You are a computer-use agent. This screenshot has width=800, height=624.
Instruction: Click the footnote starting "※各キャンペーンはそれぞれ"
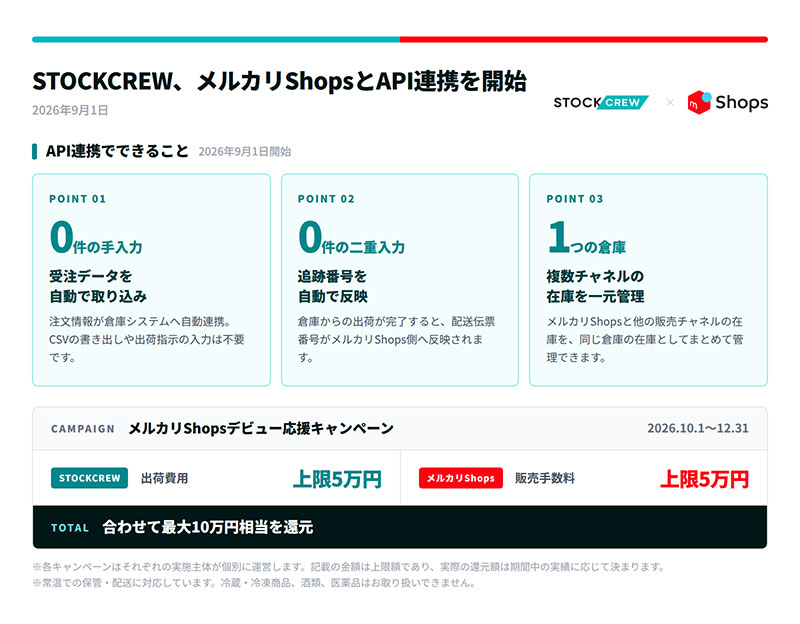(x=349, y=567)
